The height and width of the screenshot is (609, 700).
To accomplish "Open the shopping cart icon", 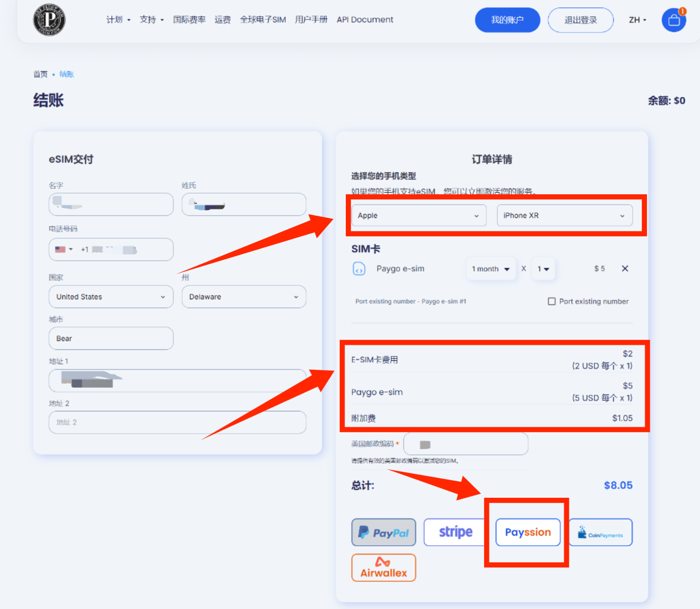I will pyautogui.click(x=674, y=20).
